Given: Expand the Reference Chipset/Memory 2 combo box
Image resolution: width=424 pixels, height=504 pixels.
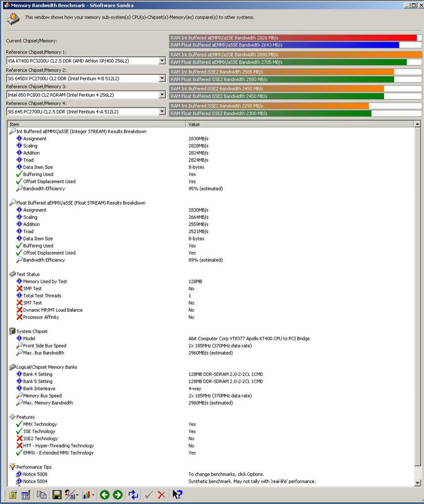Looking at the screenshot, I should click(162, 78).
